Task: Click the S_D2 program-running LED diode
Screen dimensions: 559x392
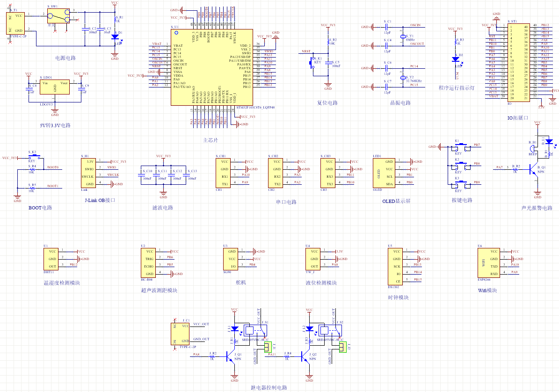Action: [456, 59]
